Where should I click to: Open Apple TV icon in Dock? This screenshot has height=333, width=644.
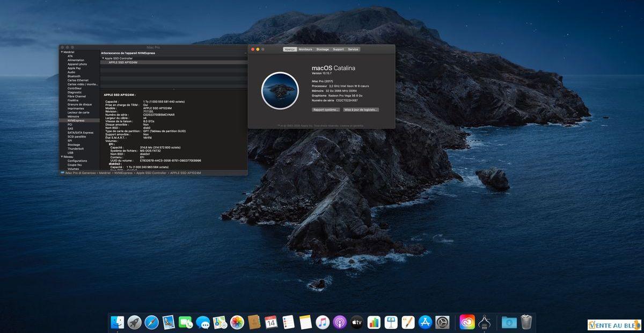click(x=357, y=322)
